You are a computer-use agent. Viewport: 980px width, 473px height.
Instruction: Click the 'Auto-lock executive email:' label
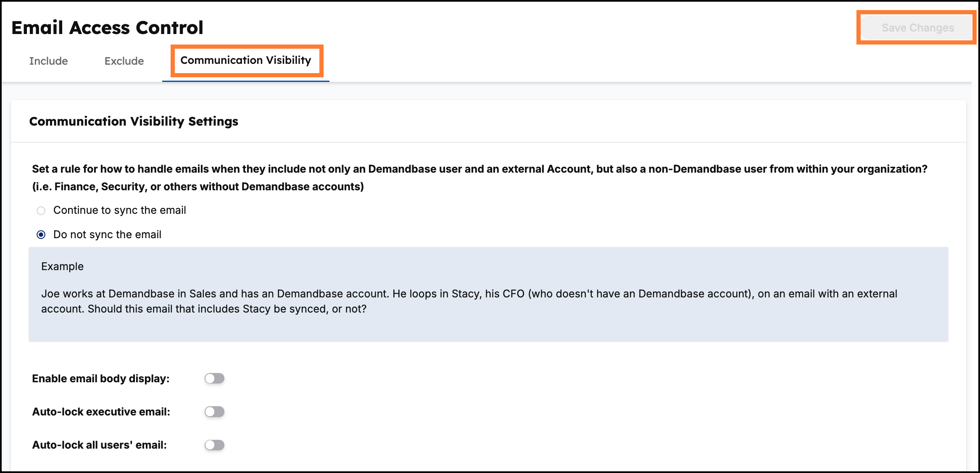click(x=101, y=412)
